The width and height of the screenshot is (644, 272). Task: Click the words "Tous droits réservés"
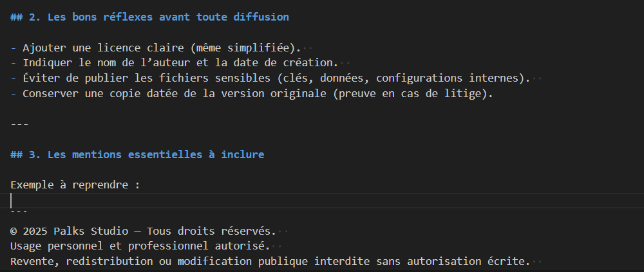coord(211,231)
